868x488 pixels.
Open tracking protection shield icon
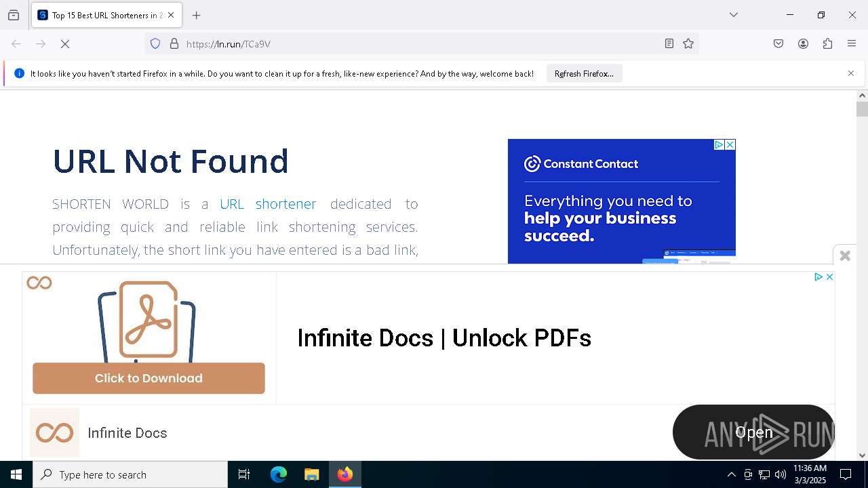(155, 44)
